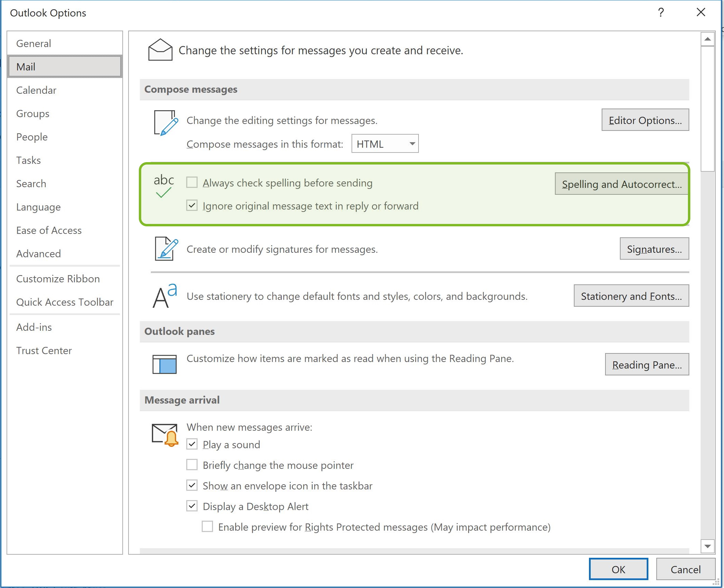724x588 pixels.
Task: Open Spelling and Autocorrect settings
Action: [621, 184]
